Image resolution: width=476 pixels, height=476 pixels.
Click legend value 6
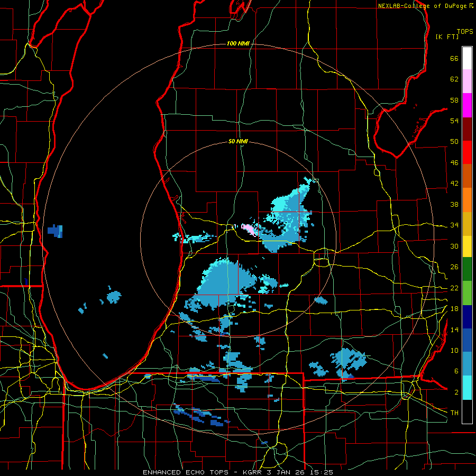click(x=456, y=371)
